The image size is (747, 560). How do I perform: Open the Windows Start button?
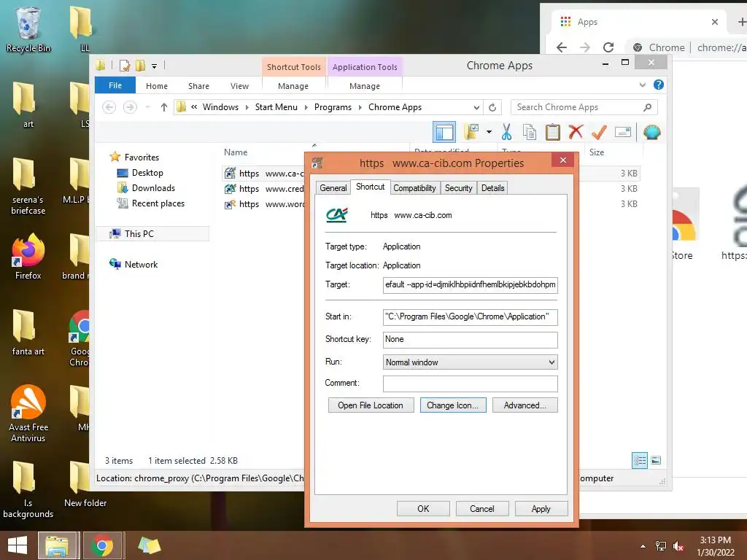tap(18, 545)
